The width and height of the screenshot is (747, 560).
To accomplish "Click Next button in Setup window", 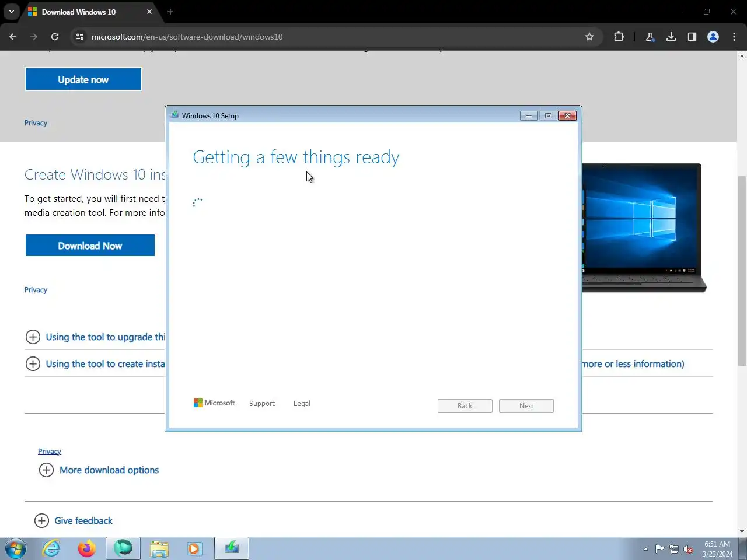I will (526, 406).
